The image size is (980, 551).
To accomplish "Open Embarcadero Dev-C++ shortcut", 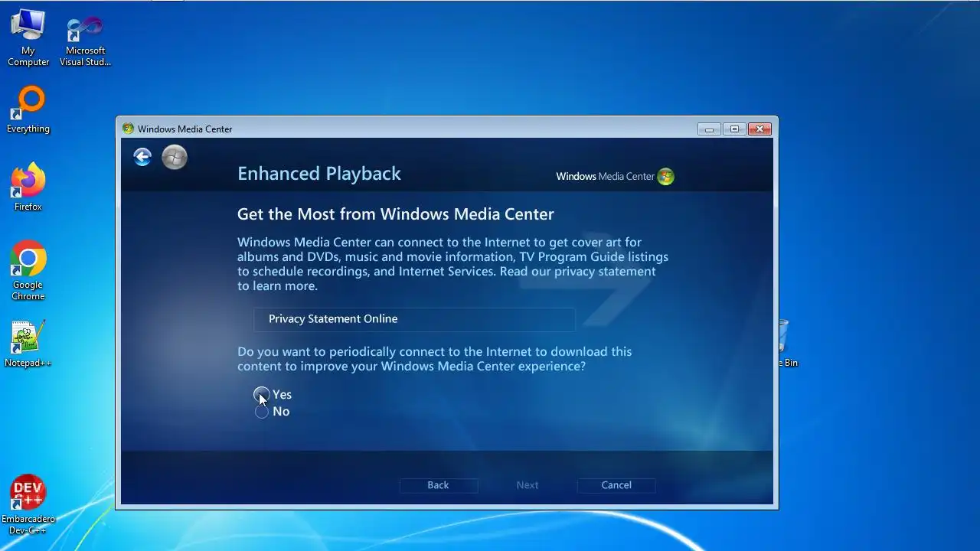I will pyautogui.click(x=28, y=505).
